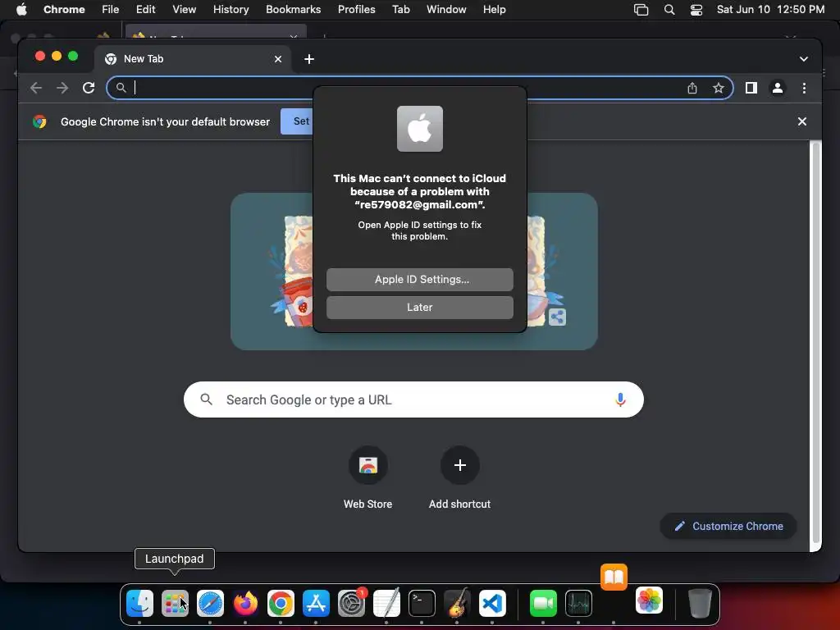Expand the tab search chevron
840x630 pixels.
tap(804, 59)
